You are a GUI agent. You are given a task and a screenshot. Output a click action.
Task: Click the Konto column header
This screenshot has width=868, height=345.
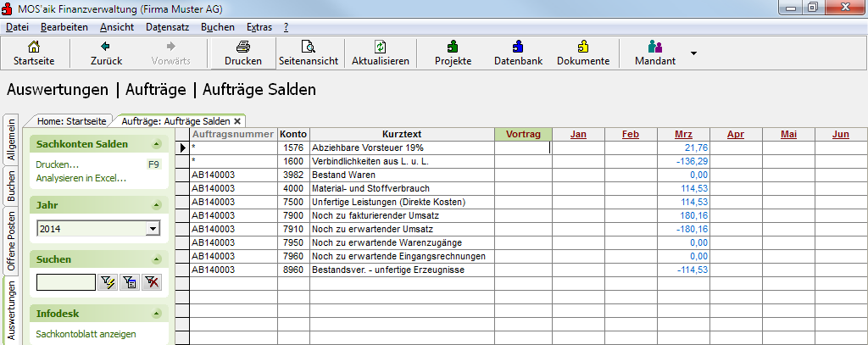coord(293,134)
